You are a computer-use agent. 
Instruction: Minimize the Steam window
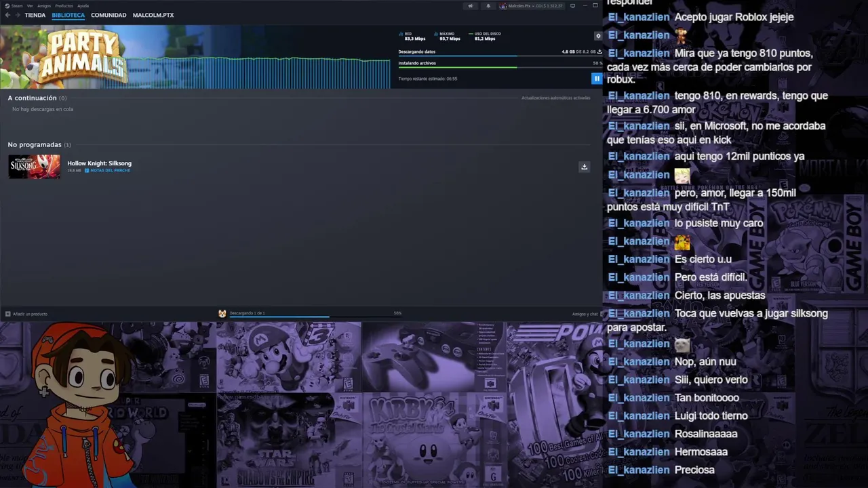(585, 6)
